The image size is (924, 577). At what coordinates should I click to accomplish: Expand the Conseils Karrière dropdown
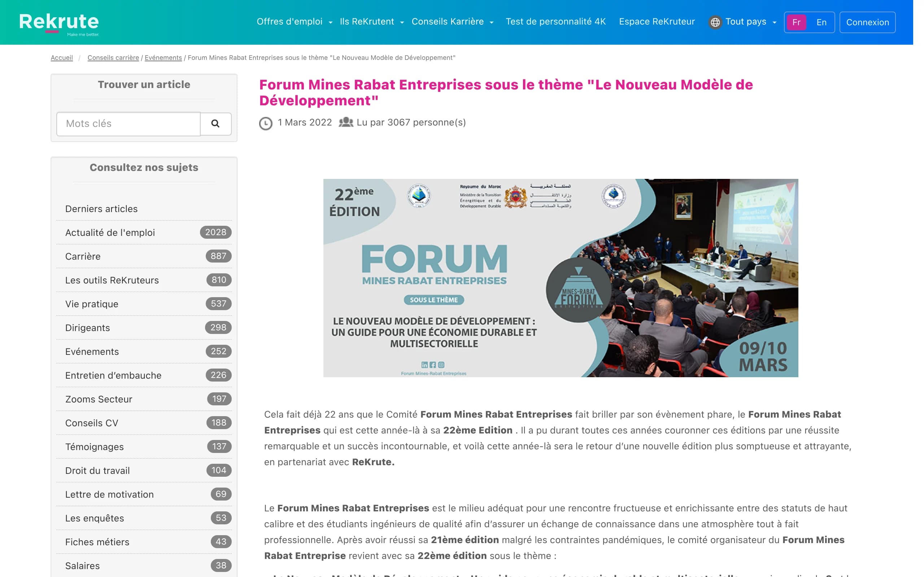coord(451,22)
